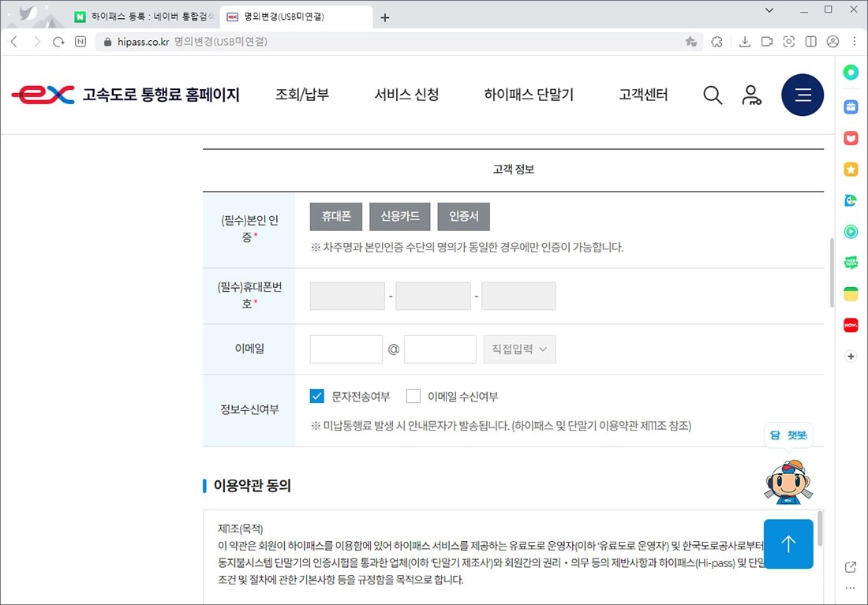This screenshot has width=868, height=605.
Task: Open the blue hamburger menu button
Action: pos(803,95)
